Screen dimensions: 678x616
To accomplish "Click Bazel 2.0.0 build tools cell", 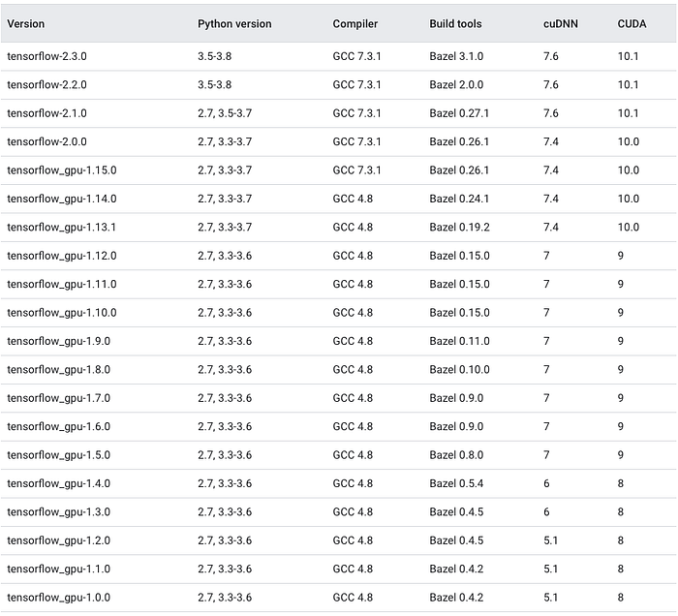I will tap(456, 84).
